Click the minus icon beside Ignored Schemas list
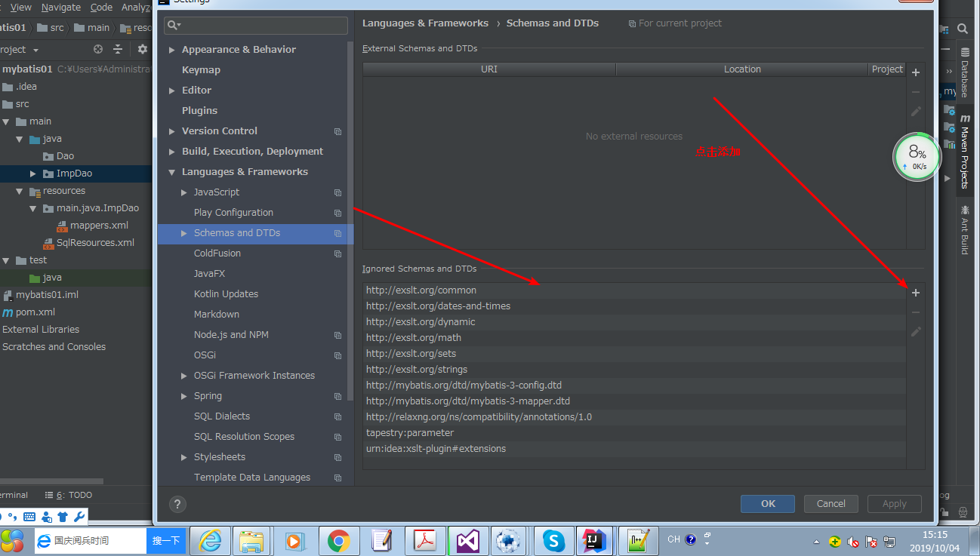This screenshot has width=980, height=556. 916,312
